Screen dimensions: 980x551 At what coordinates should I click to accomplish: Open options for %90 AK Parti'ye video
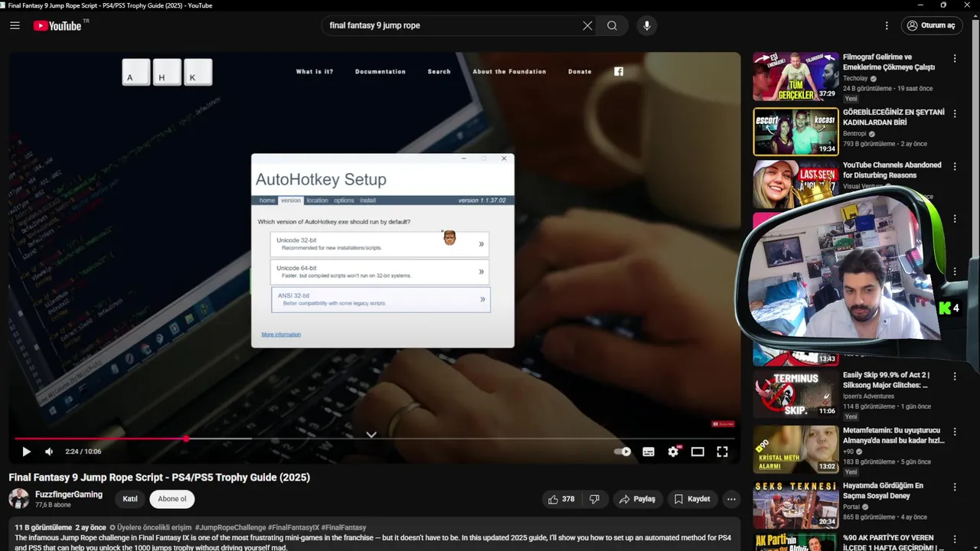tap(955, 539)
